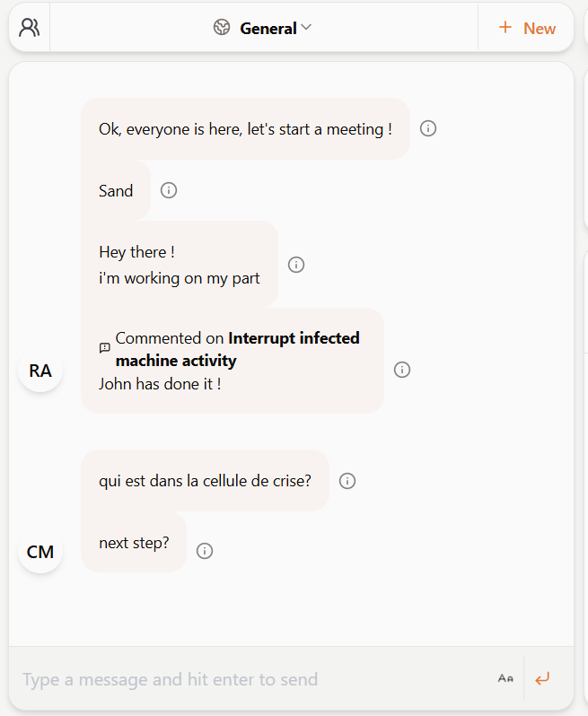Show info for "qui est dans la cellule" message

[x=347, y=481]
